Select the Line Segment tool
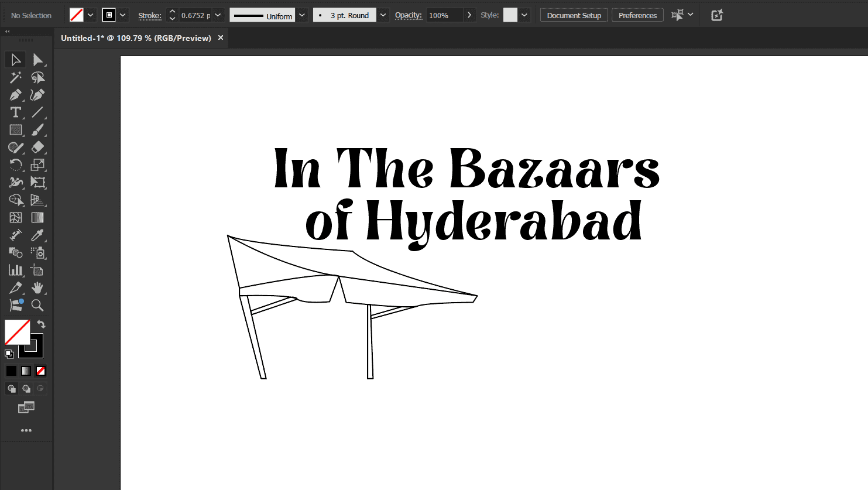This screenshot has height=490, width=868. pyautogui.click(x=37, y=112)
